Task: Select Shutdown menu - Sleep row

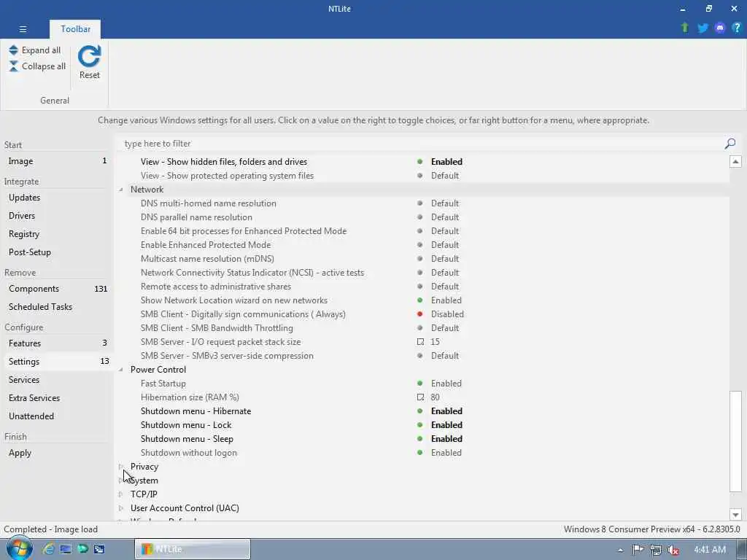Action: (x=423, y=438)
